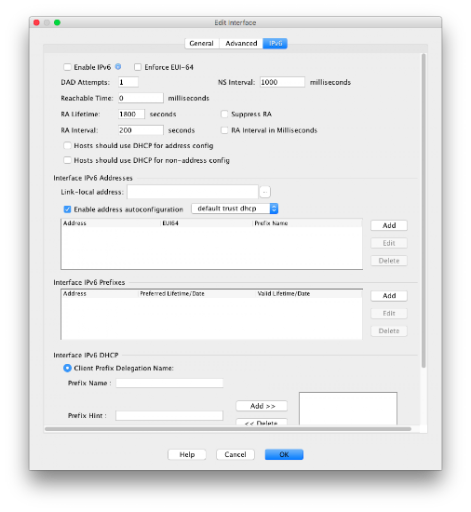
Task: Click the Prefix Name column header
Action: 307,223
